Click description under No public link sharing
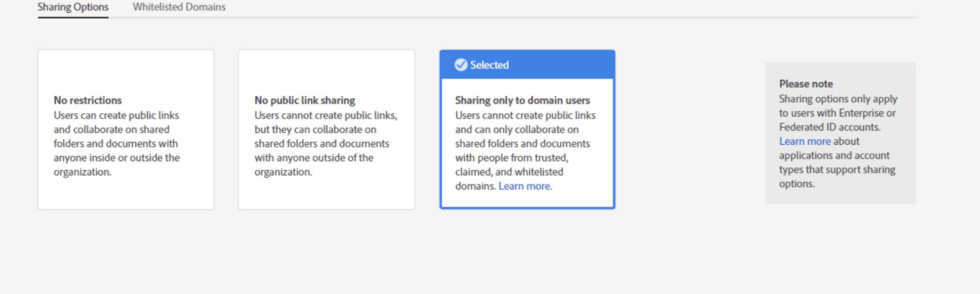This screenshot has height=294, width=980. point(321,143)
